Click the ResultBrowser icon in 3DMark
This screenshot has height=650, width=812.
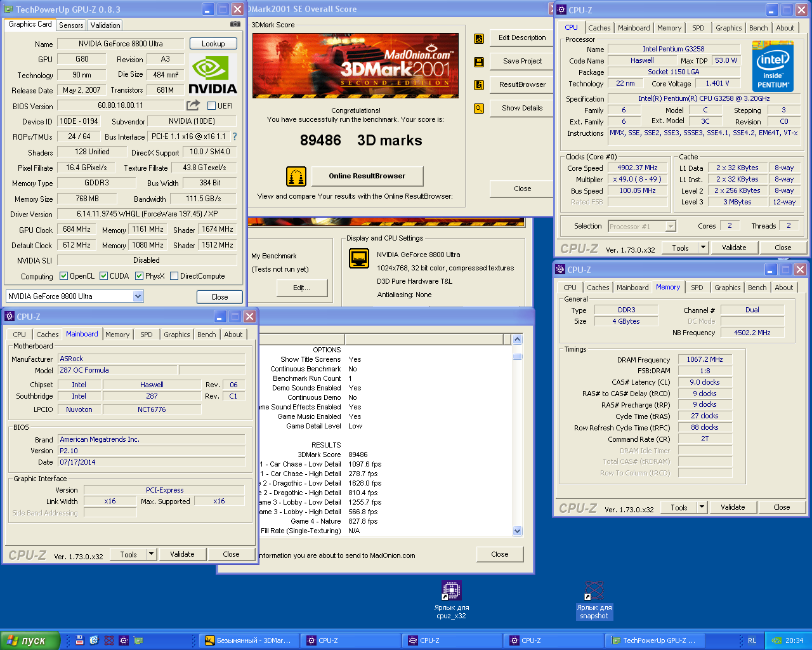click(x=479, y=85)
